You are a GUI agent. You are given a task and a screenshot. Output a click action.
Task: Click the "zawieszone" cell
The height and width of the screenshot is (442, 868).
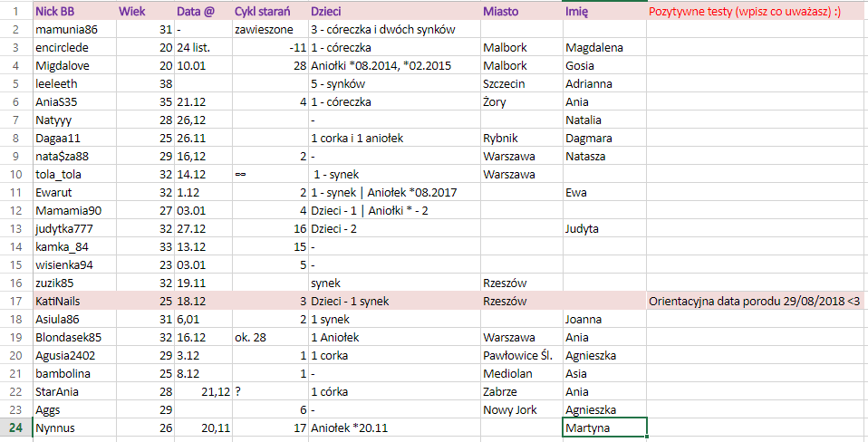point(269,30)
